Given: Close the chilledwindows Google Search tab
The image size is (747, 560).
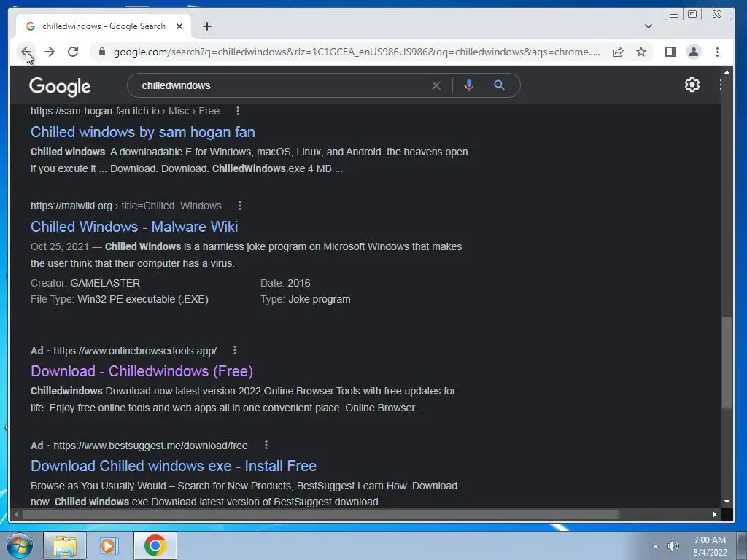Looking at the screenshot, I should point(179,26).
